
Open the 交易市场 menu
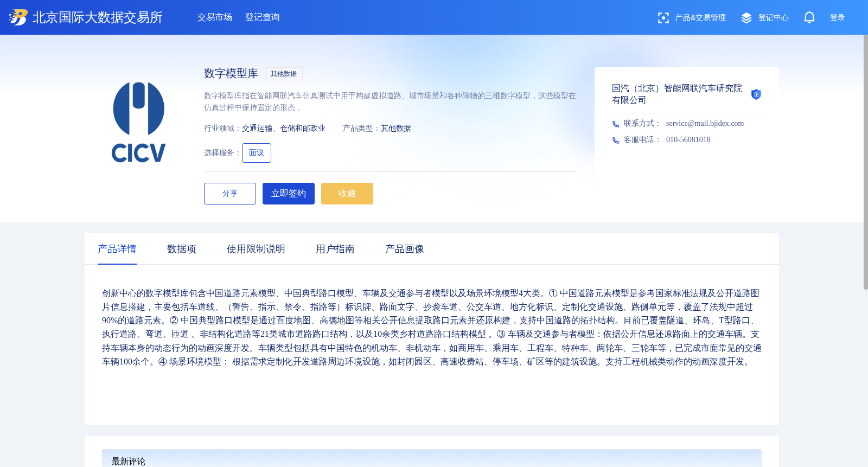pyautogui.click(x=215, y=17)
